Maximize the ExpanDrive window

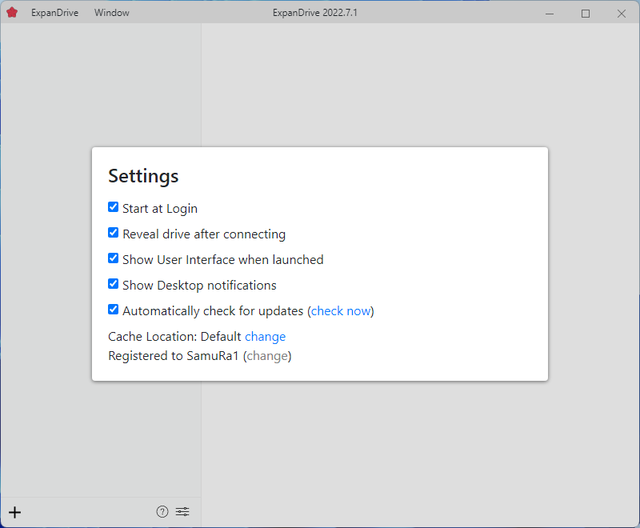[585, 13]
